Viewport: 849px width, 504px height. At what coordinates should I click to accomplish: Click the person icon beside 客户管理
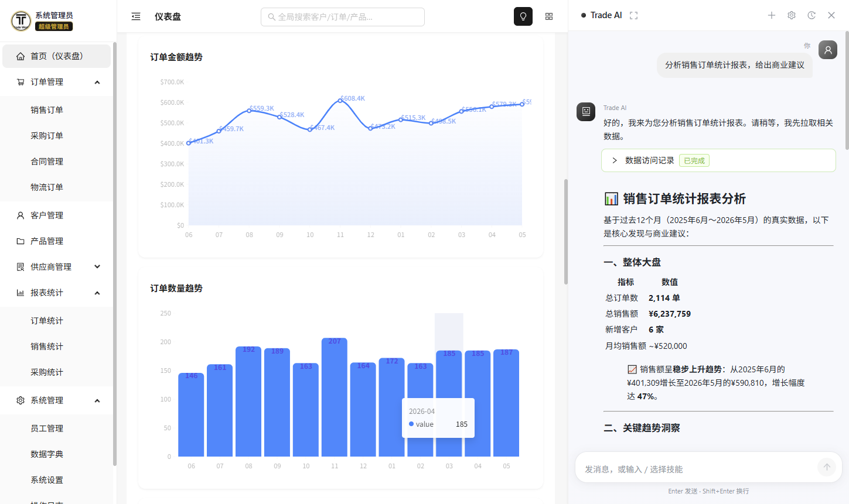click(21, 215)
